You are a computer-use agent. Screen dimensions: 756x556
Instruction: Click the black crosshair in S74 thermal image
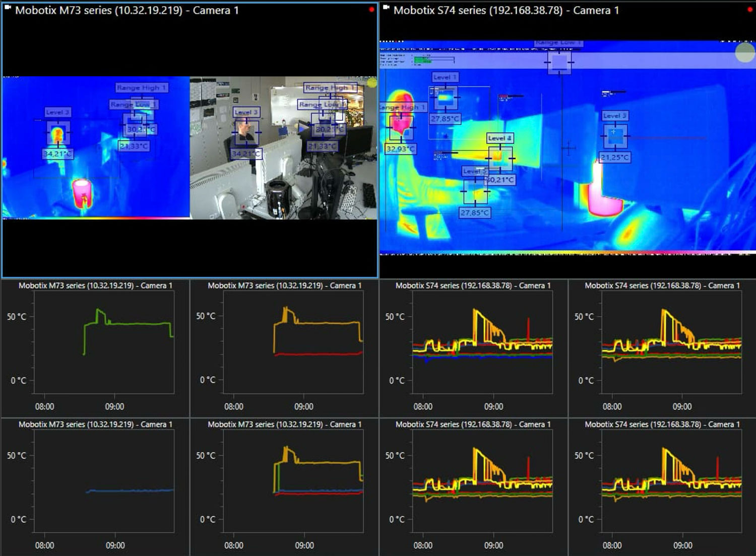coord(569,148)
